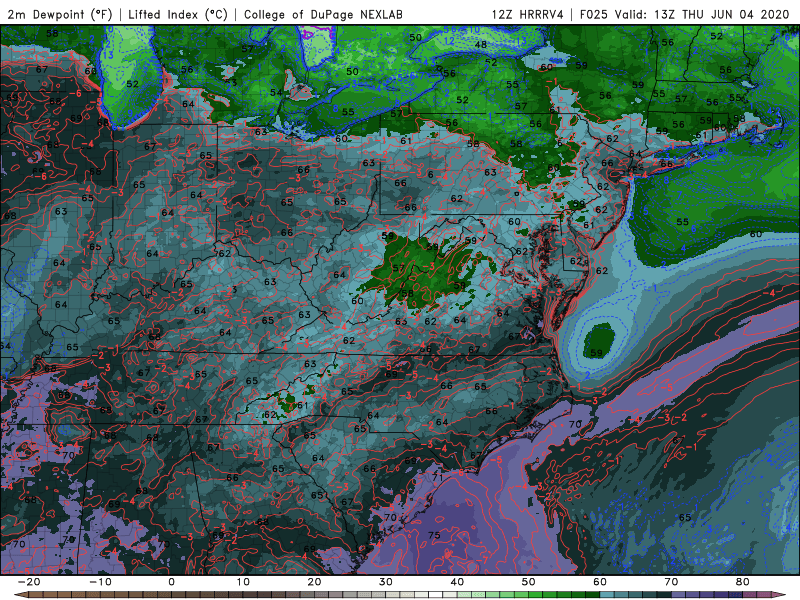Click the '-20' color scale label
The width and height of the screenshot is (800, 600).
point(29,582)
